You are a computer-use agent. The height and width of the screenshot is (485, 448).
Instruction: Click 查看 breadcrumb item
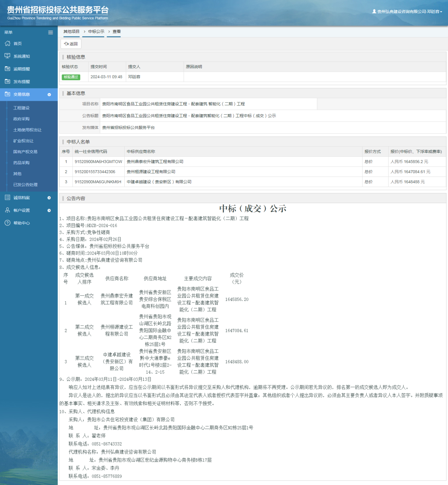point(116,31)
